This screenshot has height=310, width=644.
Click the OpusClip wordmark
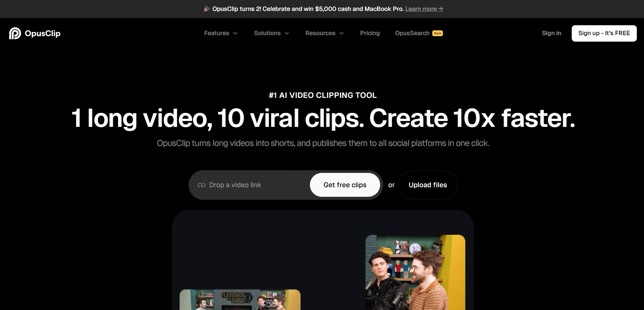(x=43, y=33)
